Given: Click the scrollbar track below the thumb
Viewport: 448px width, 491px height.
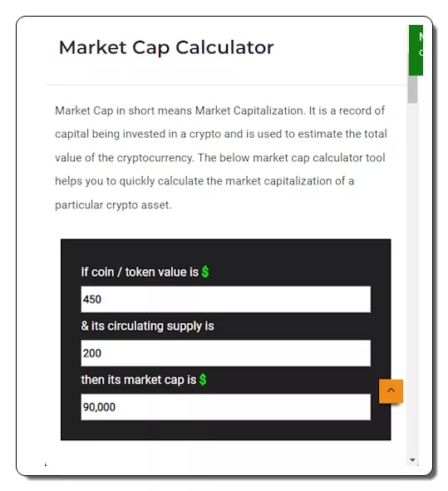Looking at the screenshot, I should [x=412, y=278].
